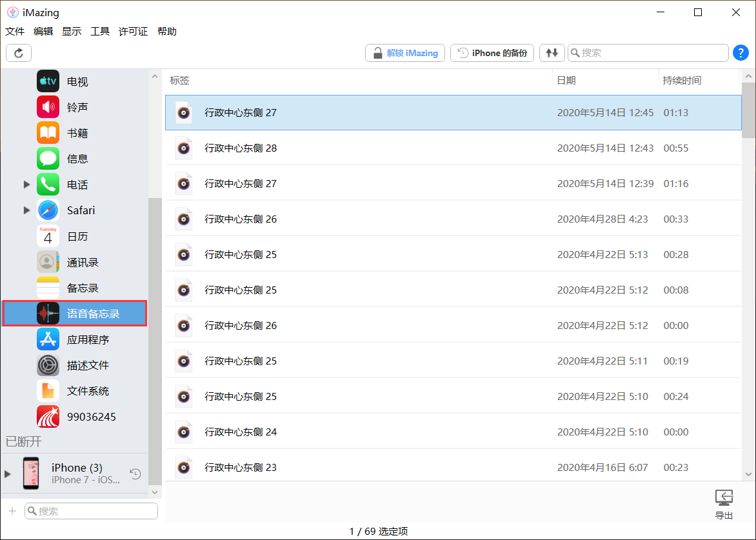Click the sort arrows icon near the search bar

coord(552,53)
